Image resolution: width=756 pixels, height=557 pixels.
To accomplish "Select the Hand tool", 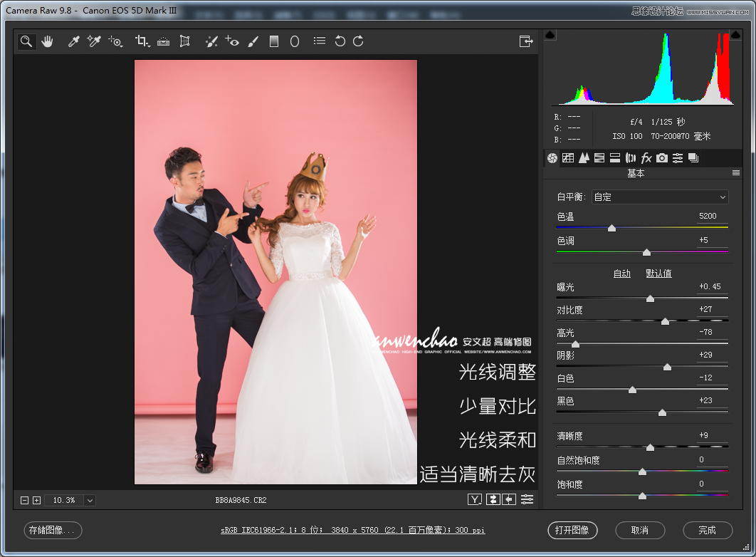I will tap(47, 41).
